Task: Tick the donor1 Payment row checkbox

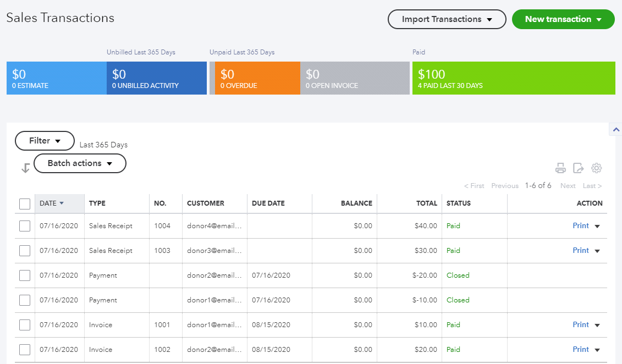Action: (25, 300)
